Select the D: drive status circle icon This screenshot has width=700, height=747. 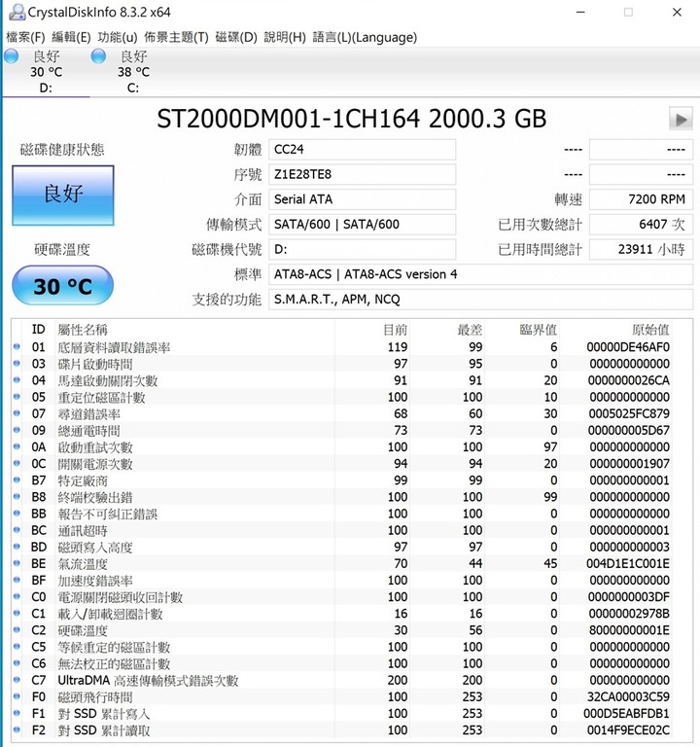pyautogui.click(x=12, y=56)
